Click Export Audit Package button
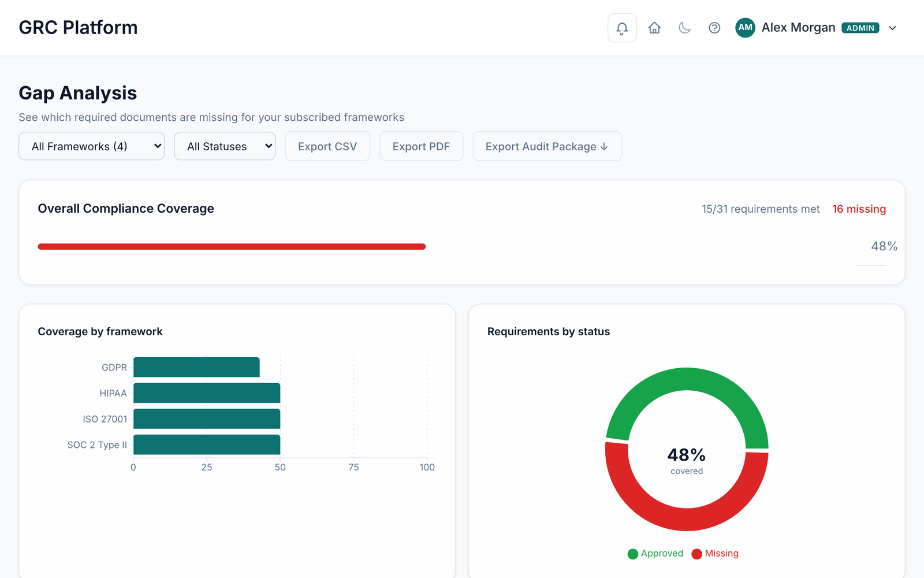This screenshot has width=924, height=578. pyautogui.click(x=547, y=146)
